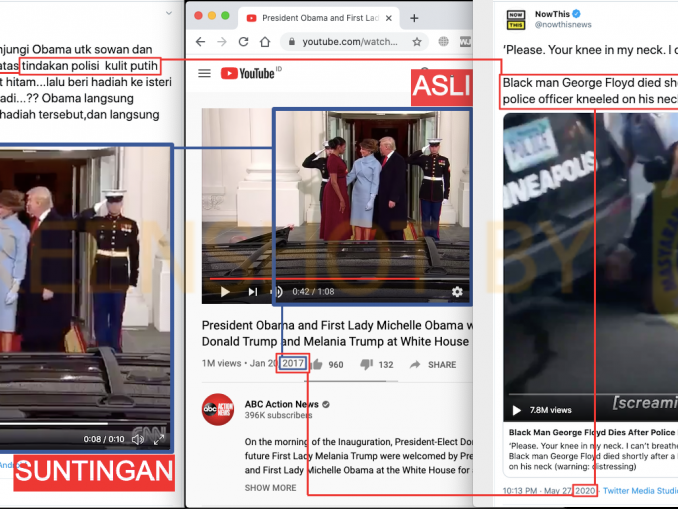Open the Black Man George Floyd Dies link card

[x=591, y=449]
